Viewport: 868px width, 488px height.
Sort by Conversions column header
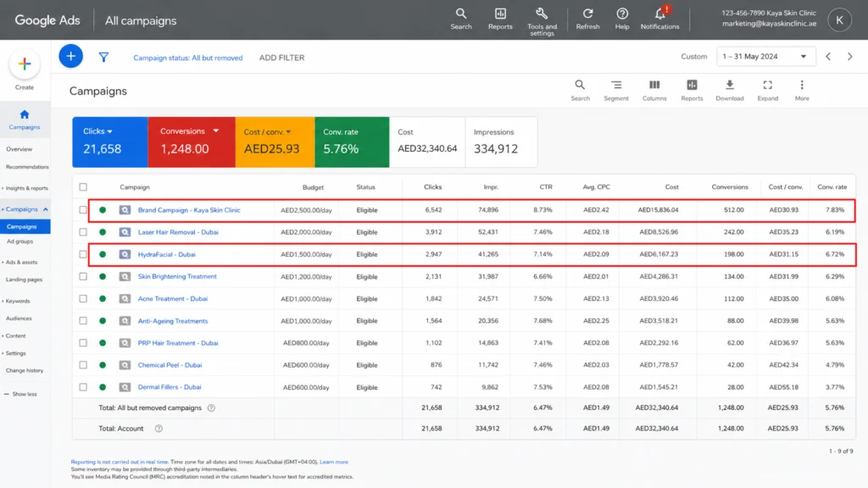tap(730, 187)
